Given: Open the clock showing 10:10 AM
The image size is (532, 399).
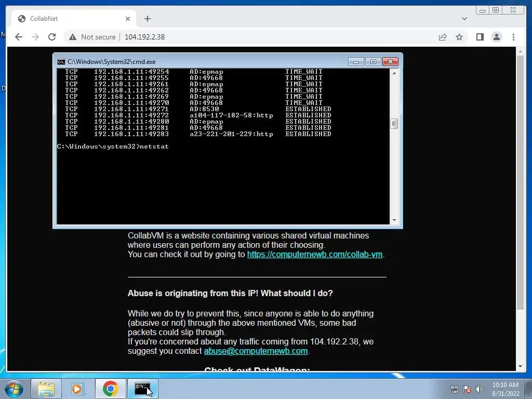Looking at the screenshot, I should click(506, 389).
